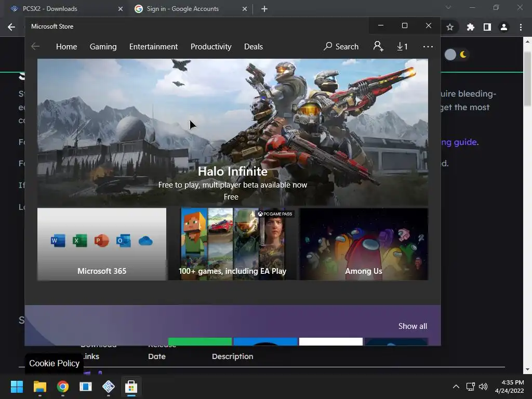Screen dimensions: 532x399
Task: Open volume tray icon
Action: (x=483, y=387)
